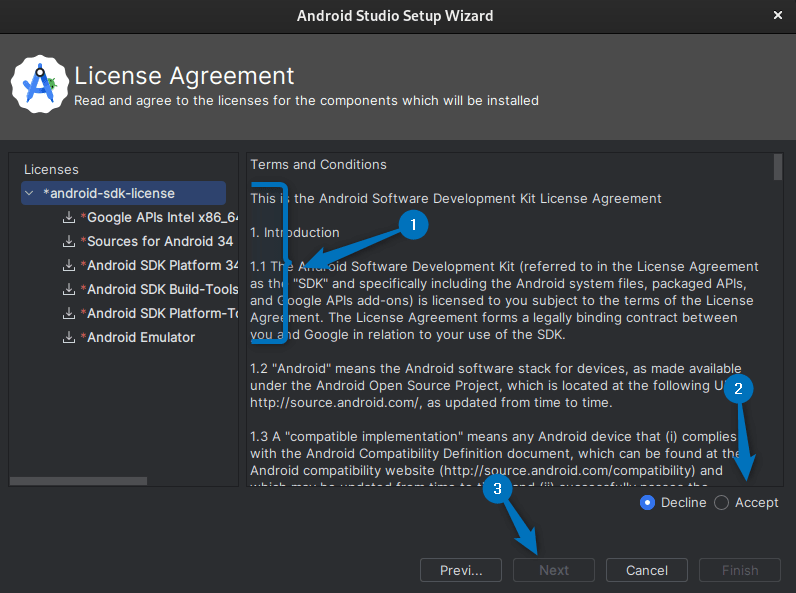Click the paragraph starting "1.2 "Android" means"

(x=495, y=385)
